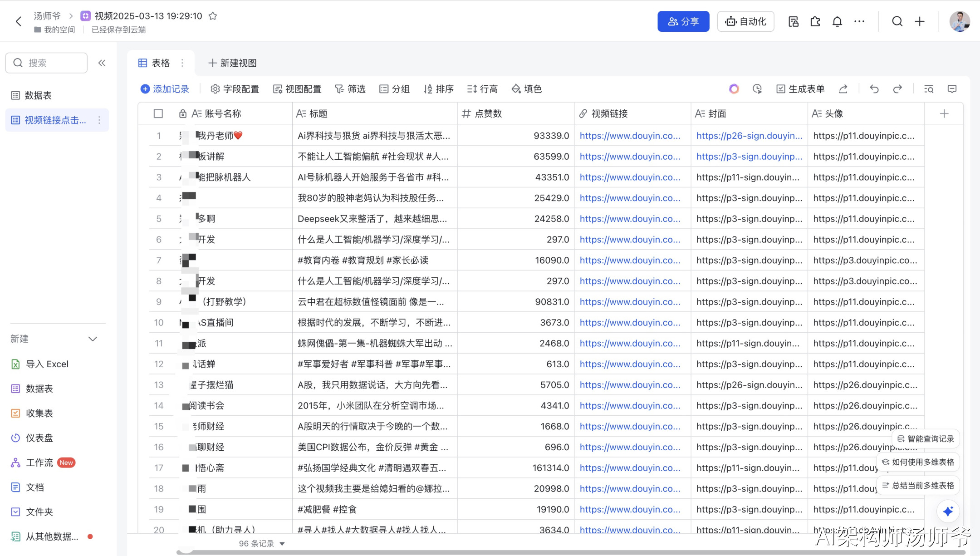This screenshot has height=556, width=980.
Task: Click the plus icon to add column
Action: (x=944, y=113)
